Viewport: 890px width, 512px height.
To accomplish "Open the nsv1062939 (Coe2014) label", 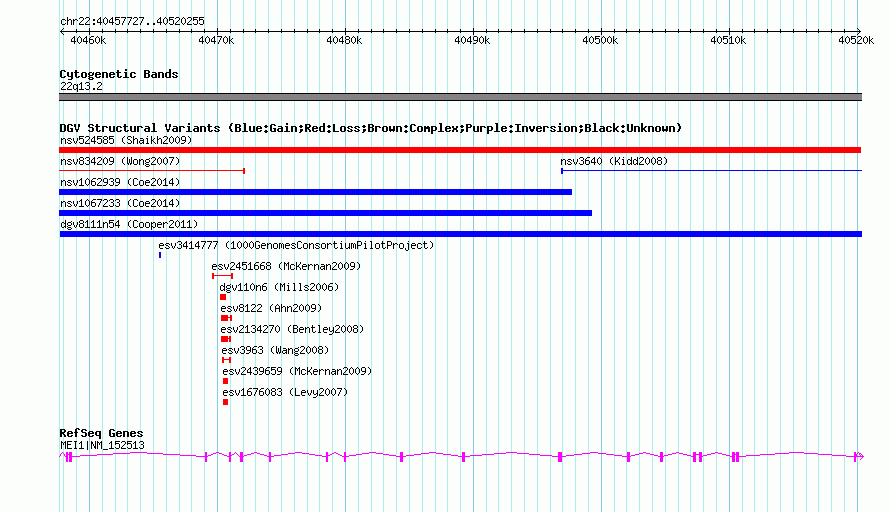I will [120, 182].
